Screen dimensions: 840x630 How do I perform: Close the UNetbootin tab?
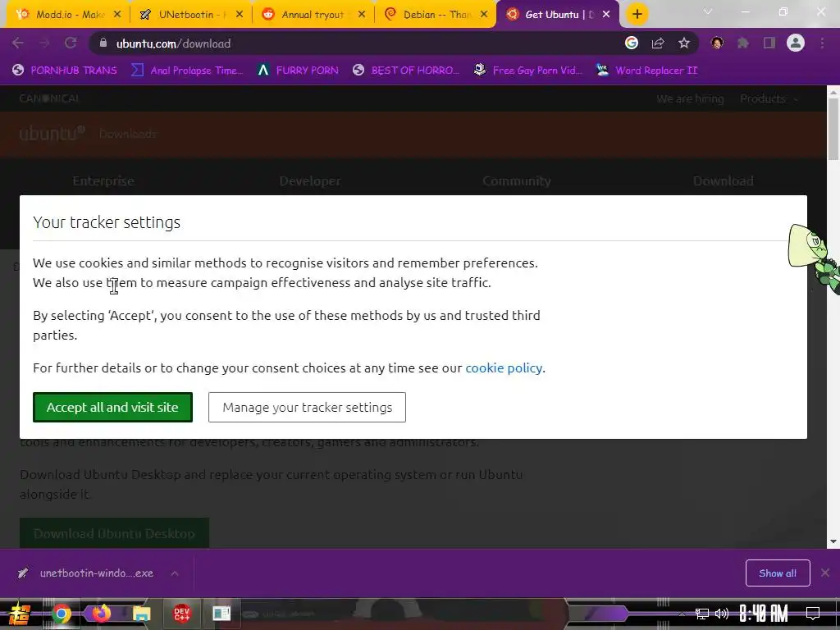240,15
